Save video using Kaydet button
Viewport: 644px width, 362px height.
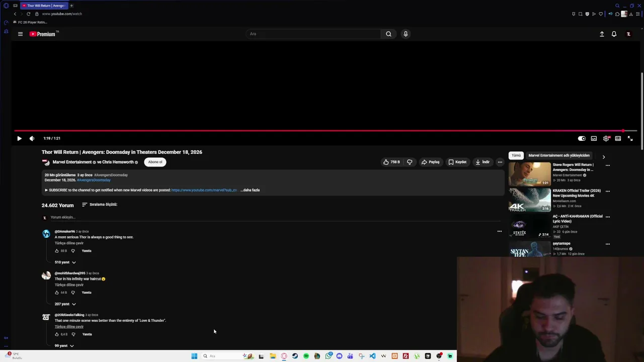(457, 162)
